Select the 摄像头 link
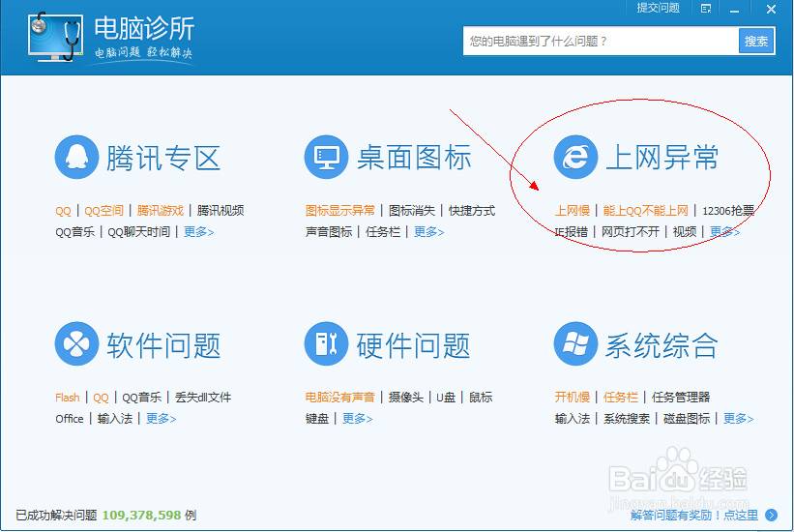The image size is (794, 532). (405, 398)
